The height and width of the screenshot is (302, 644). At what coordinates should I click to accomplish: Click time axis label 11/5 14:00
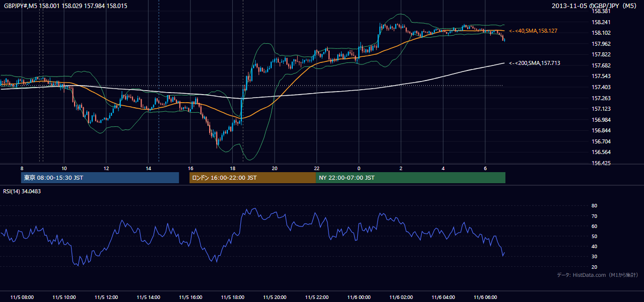[148, 297]
